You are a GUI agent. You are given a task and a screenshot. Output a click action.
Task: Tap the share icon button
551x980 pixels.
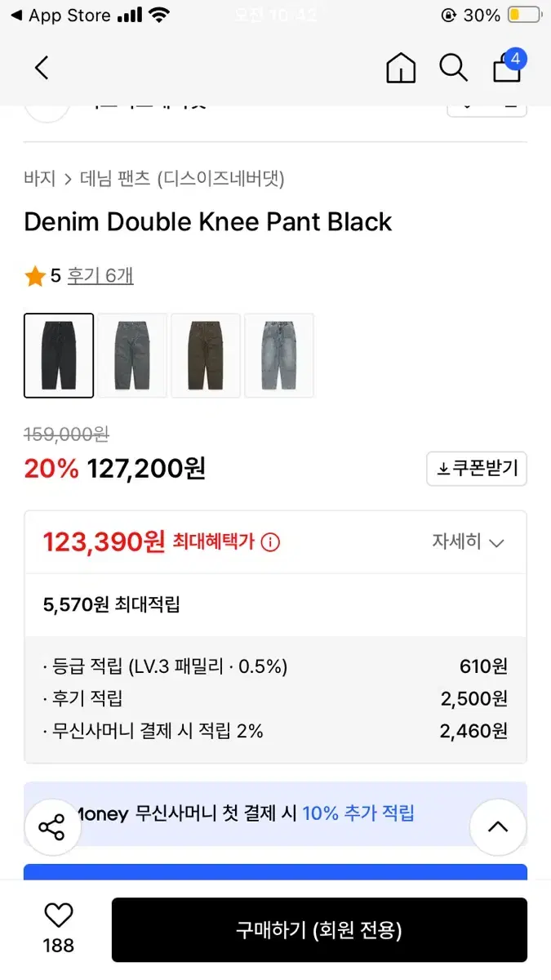click(51, 827)
